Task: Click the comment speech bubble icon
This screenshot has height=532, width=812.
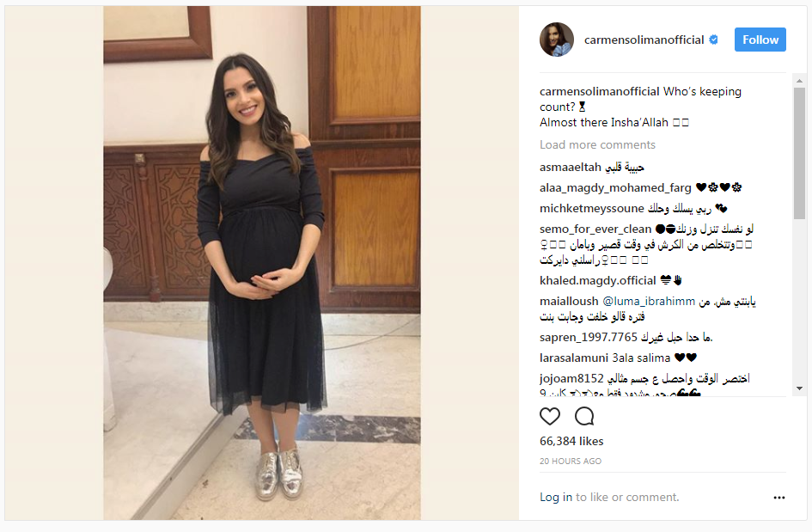Action: coord(584,416)
